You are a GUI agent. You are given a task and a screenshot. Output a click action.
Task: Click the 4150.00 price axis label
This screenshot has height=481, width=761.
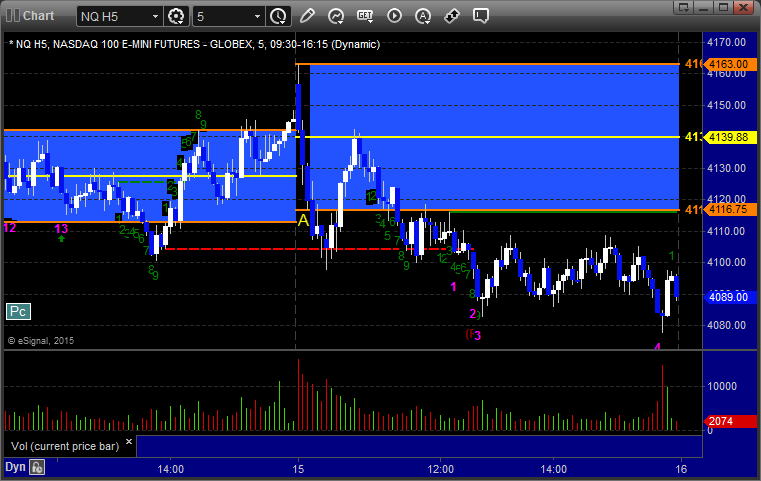pos(727,105)
